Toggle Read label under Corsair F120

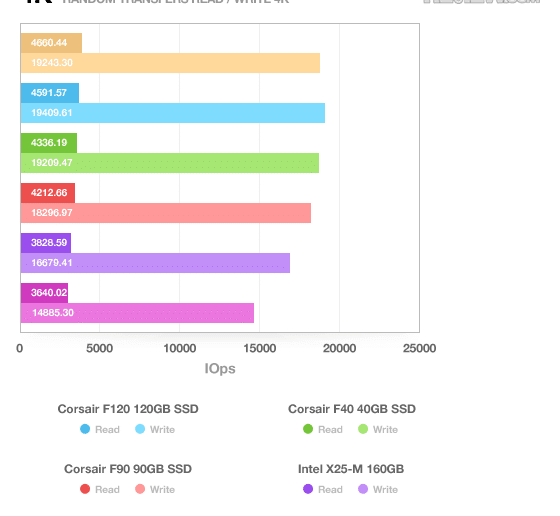pos(107,430)
